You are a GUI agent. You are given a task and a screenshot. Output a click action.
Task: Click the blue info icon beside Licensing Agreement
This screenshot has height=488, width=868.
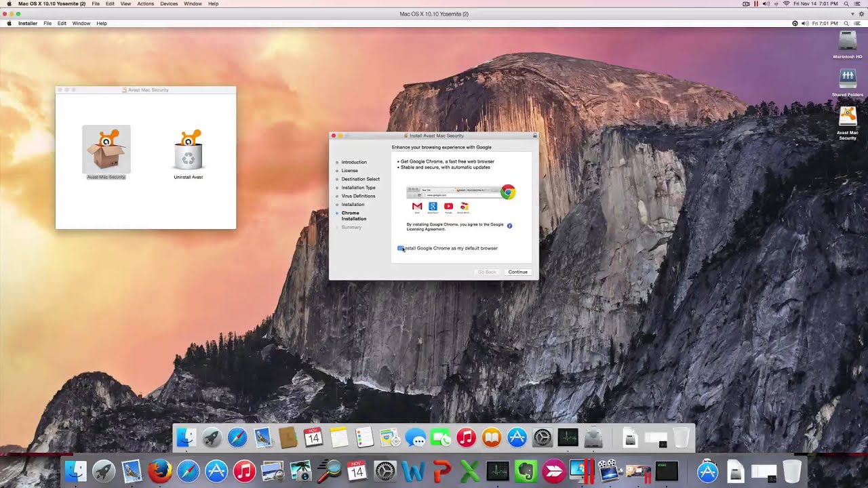point(509,226)
